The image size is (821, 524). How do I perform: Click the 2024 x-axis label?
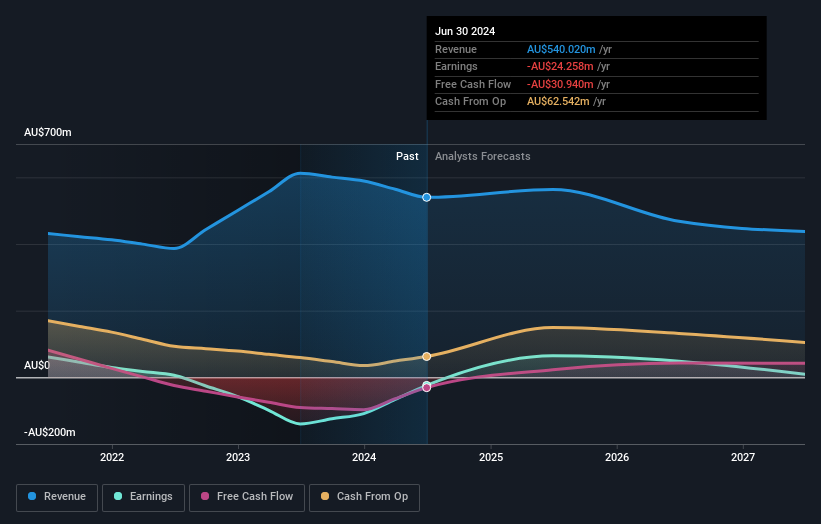pos(364,458)
